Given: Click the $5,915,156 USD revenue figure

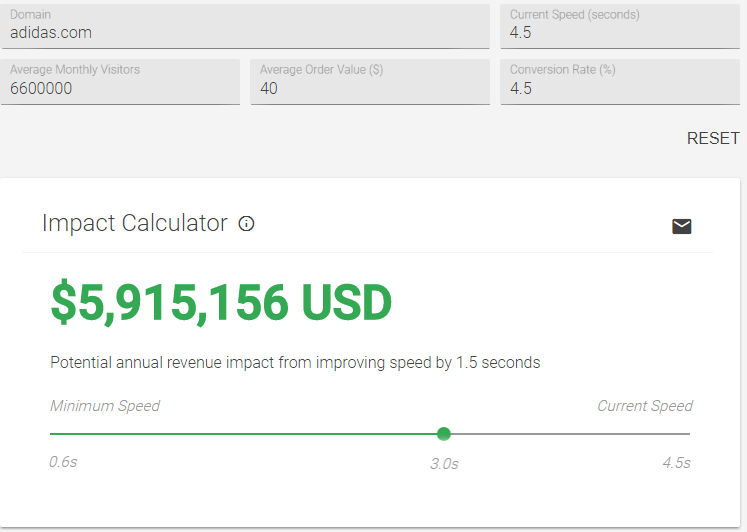Looking at the screenshot, I should point(221,303).
